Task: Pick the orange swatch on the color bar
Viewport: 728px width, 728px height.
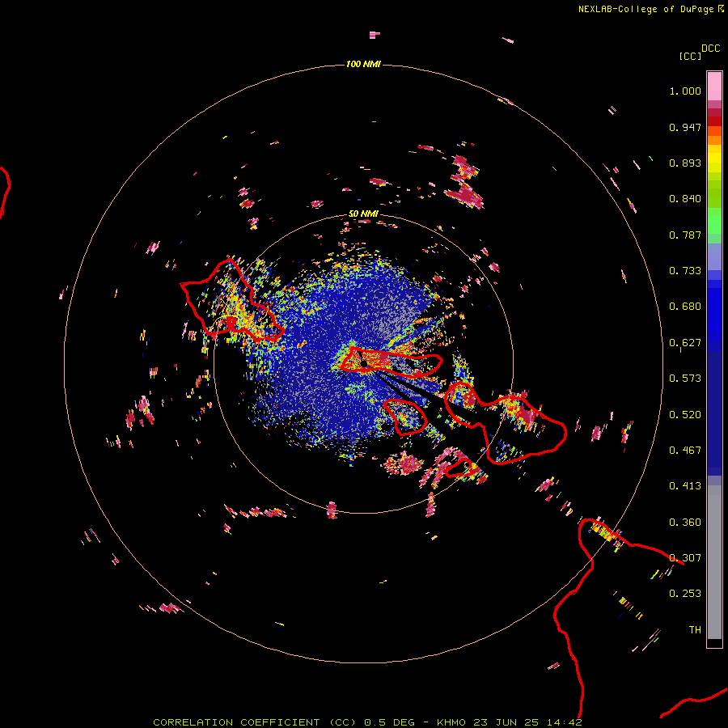Action: 714,139
